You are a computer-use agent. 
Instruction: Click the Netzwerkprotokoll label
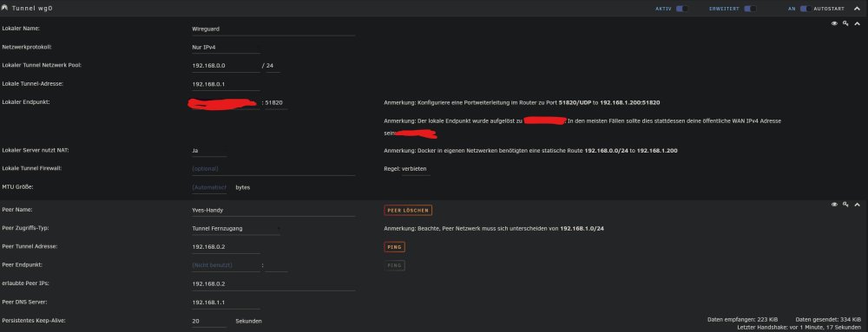click(x=27, y=47)
